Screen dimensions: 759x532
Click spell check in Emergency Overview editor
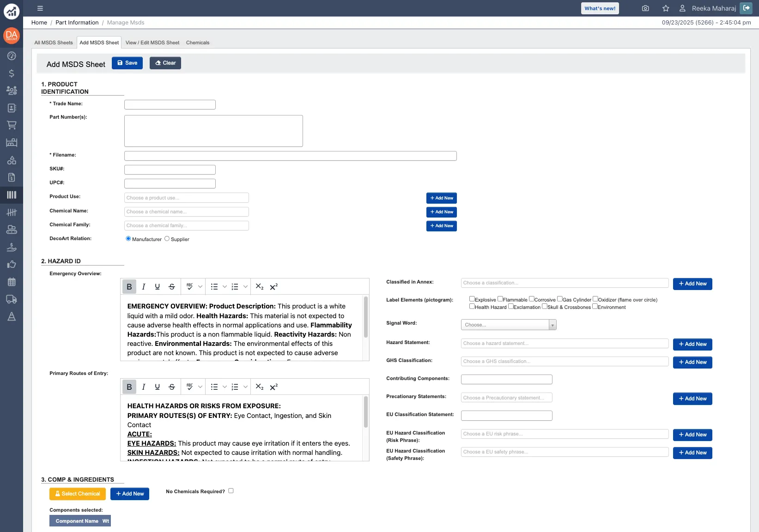tap(190, 287)
